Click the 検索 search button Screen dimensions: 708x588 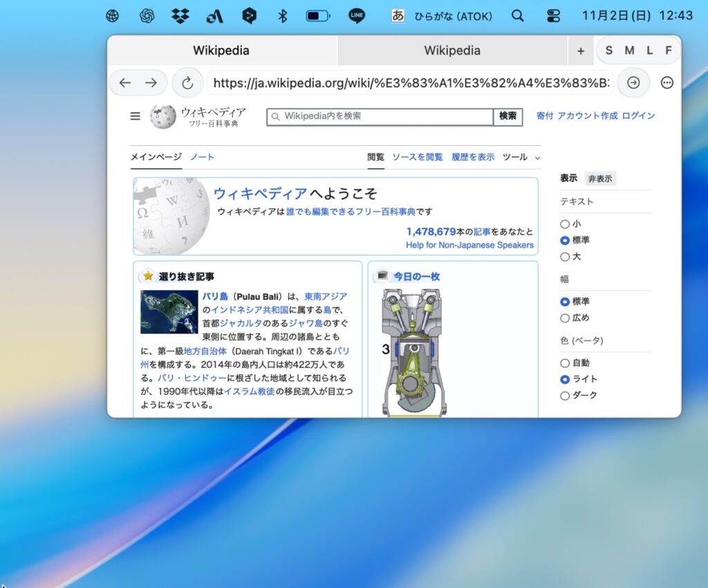(507, 116)
